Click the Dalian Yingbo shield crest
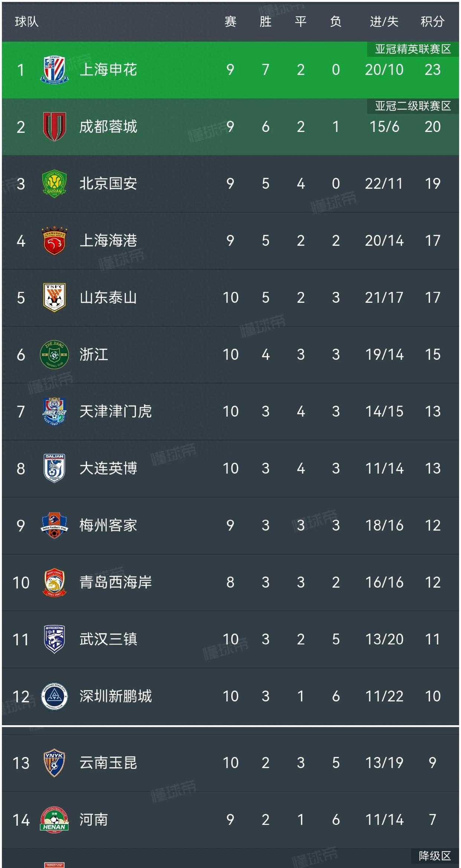 (54, 468)
